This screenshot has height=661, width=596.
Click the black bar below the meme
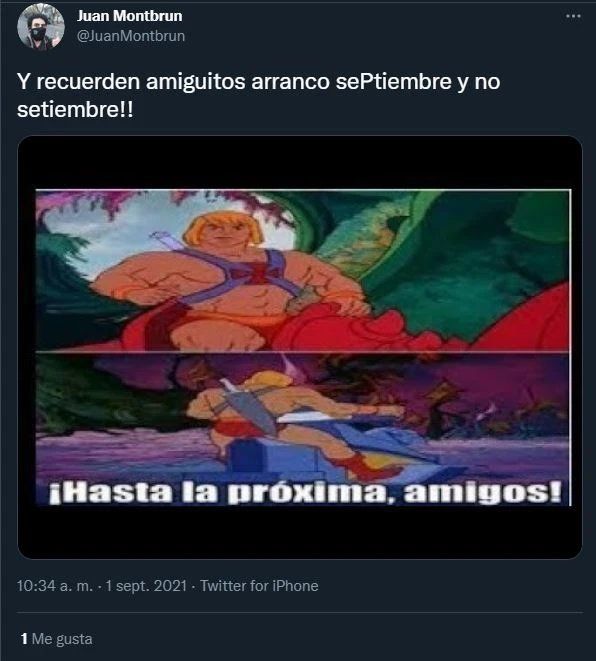tap(300, 532)
